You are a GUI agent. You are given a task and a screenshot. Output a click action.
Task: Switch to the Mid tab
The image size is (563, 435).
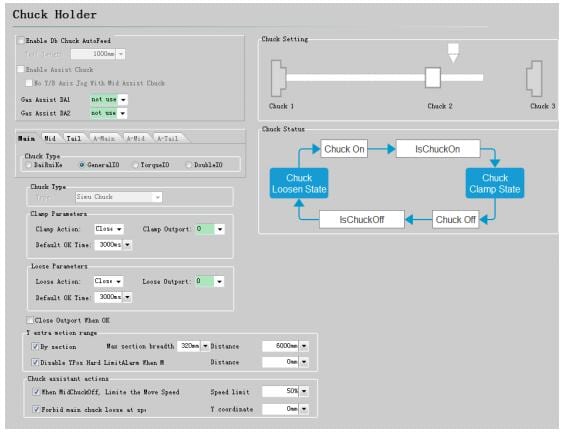(50, 138)
